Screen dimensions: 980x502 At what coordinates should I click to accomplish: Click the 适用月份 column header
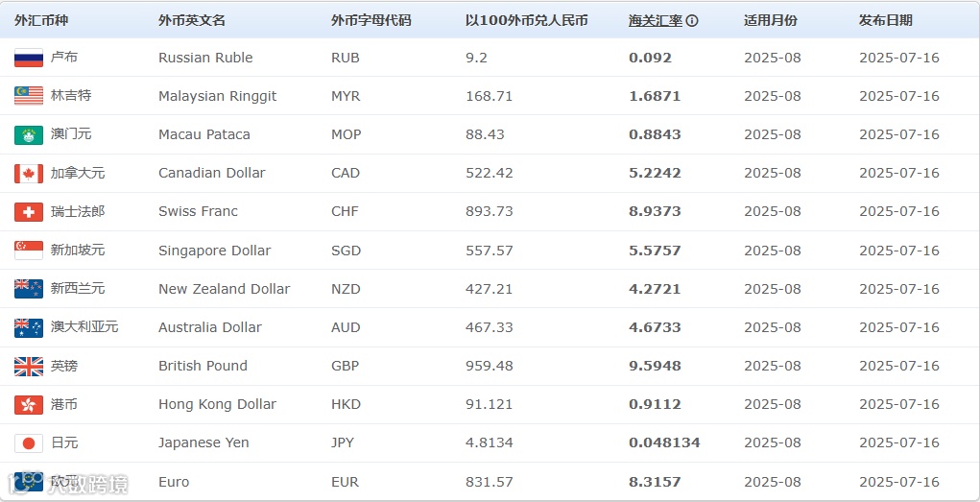click(771, 20)
